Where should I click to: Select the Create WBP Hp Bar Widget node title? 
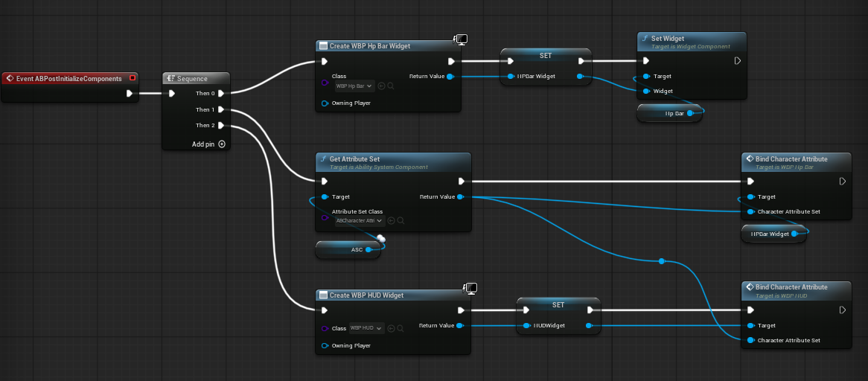click(x=370, y=46)
